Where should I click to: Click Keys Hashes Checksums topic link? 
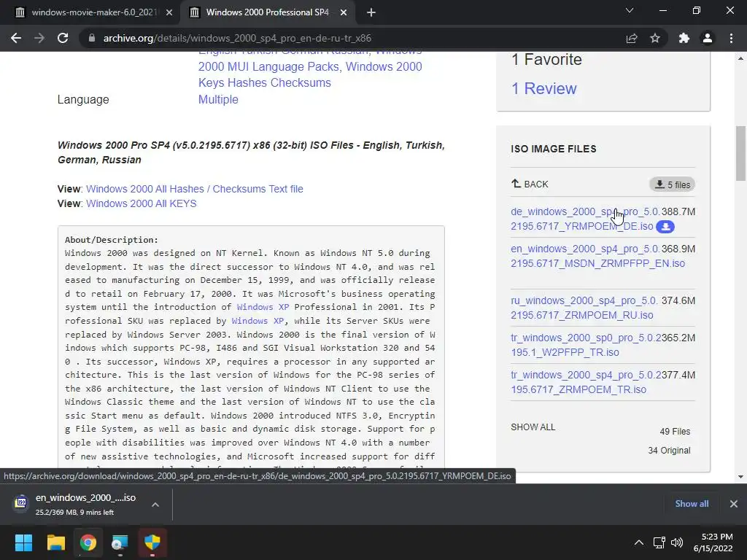click(264, 83)
